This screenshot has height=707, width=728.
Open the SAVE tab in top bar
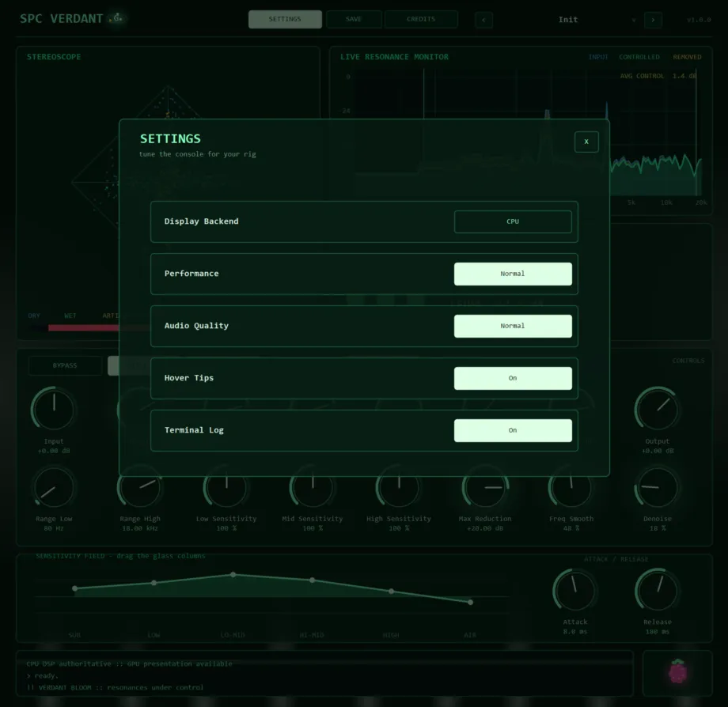point(354,20)
